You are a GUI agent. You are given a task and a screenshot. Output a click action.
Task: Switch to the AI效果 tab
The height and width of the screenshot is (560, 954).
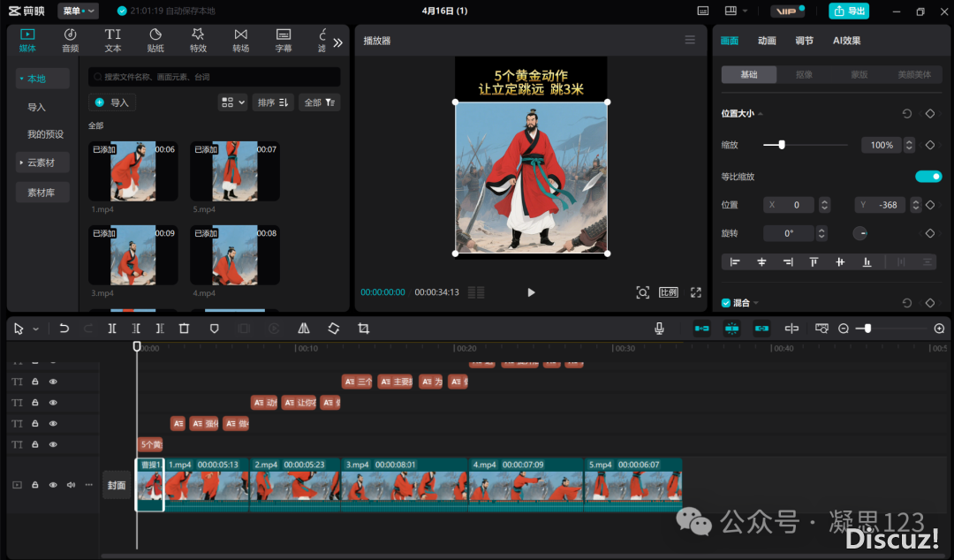(846, 41)
